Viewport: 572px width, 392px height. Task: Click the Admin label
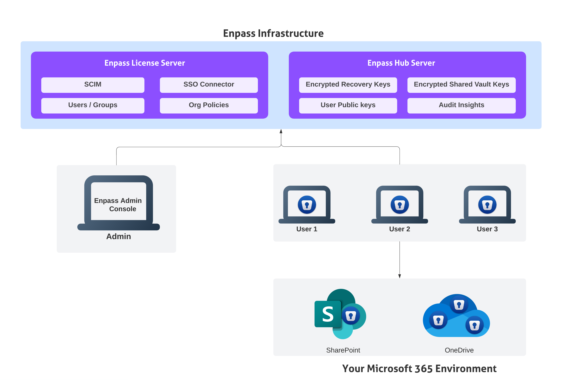click(119, 236)
